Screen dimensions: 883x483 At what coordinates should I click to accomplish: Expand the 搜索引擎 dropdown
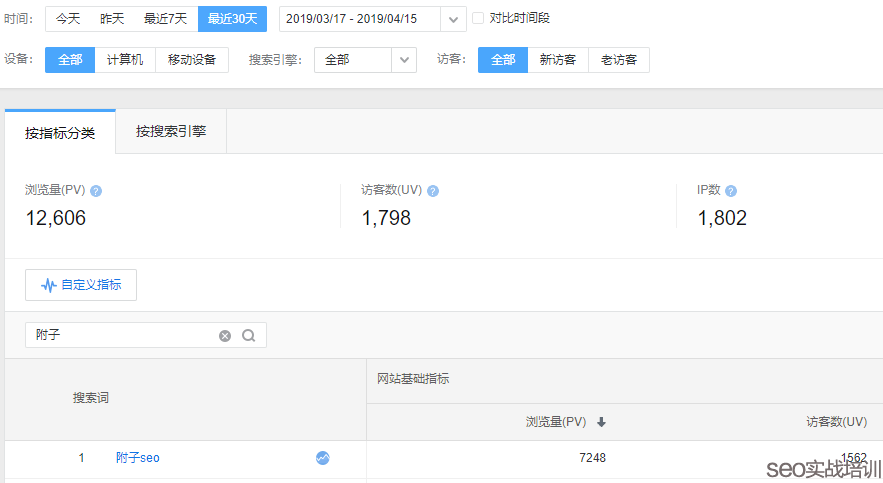click(x=404, y=60)
